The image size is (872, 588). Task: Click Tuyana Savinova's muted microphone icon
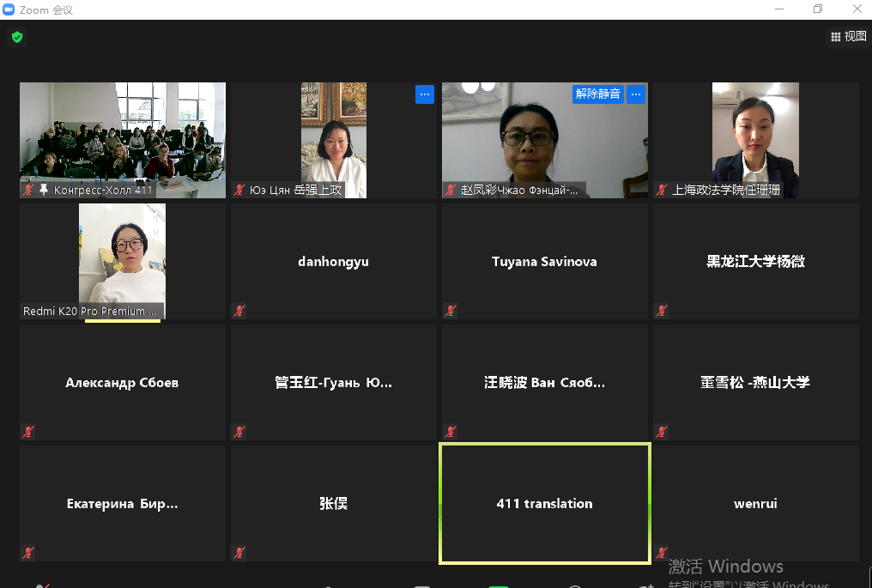[451, 311]
